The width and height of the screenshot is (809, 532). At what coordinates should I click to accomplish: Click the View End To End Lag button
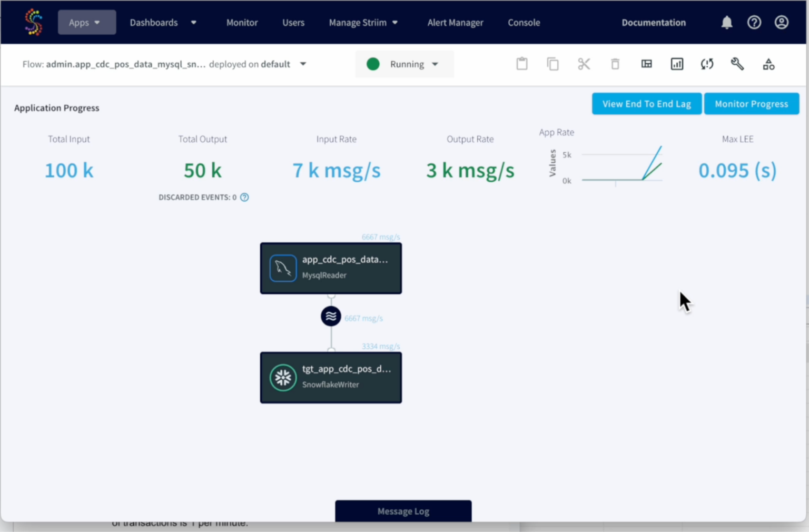click(x=647, y=103)
